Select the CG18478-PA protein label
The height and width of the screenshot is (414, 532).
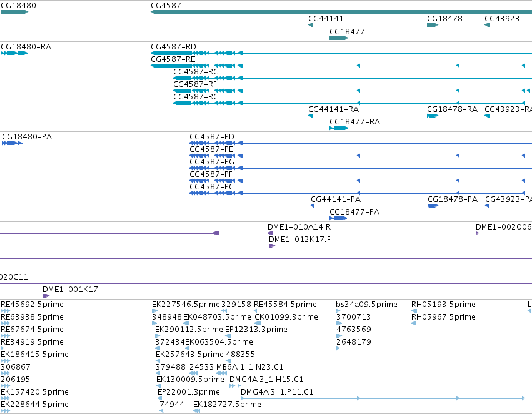click(453, 199)
